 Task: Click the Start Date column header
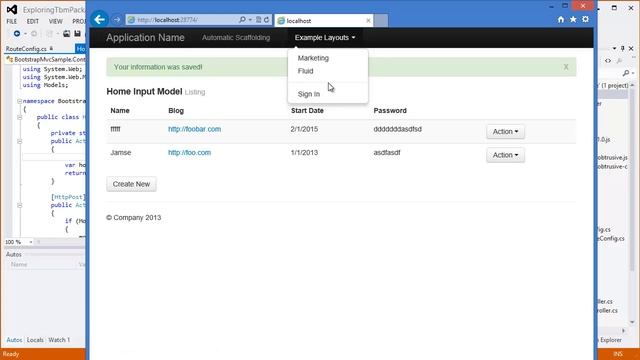pos(307,111)
